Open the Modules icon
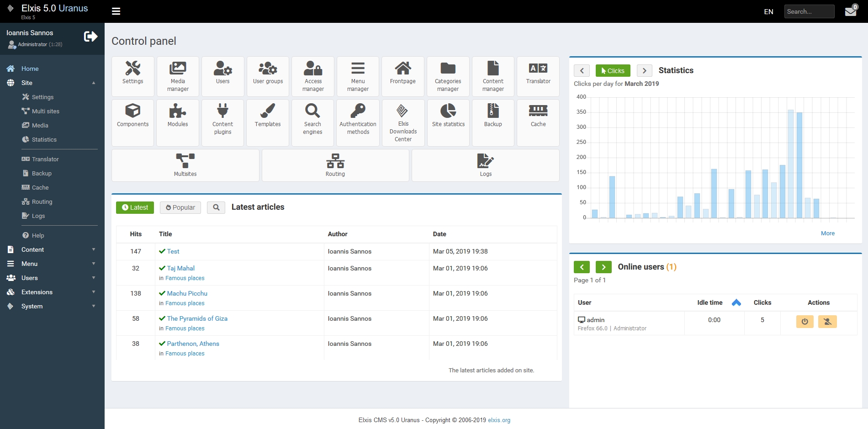Viewport: 868px width, 429px height. click(x=178, y=123)
